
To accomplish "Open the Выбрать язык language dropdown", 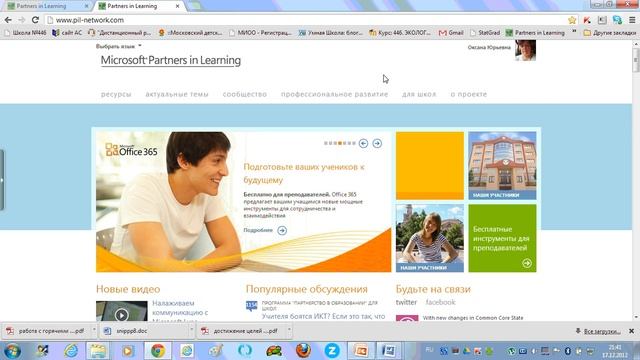I will point(118,47).
